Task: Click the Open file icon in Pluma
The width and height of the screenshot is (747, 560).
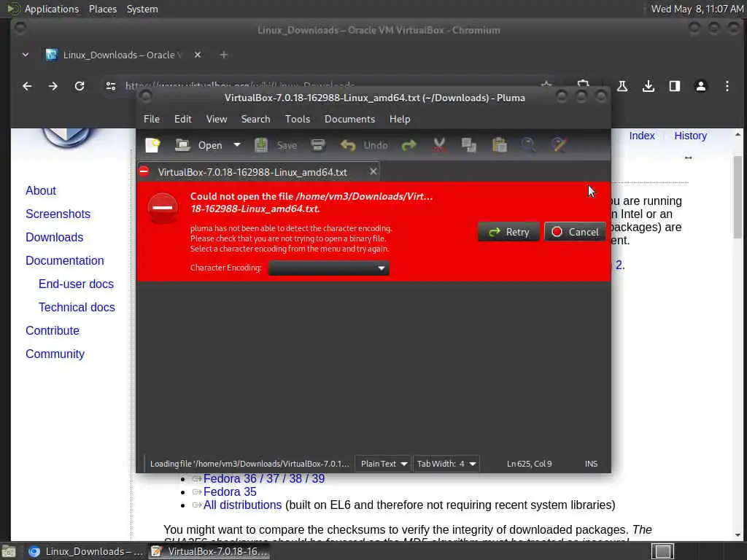Action: (x=182, y=145)
